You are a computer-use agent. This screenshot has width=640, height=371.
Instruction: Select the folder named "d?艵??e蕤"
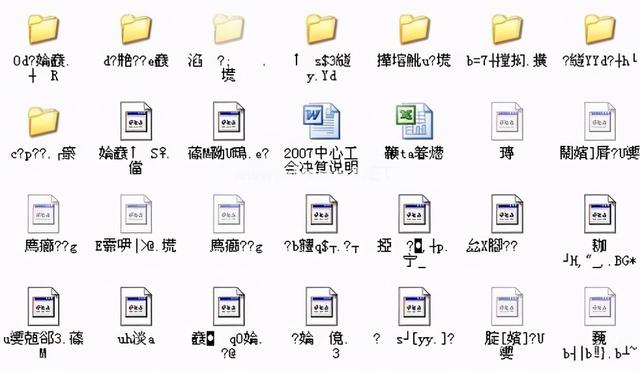pyautogui.click(x=136, y=30)
